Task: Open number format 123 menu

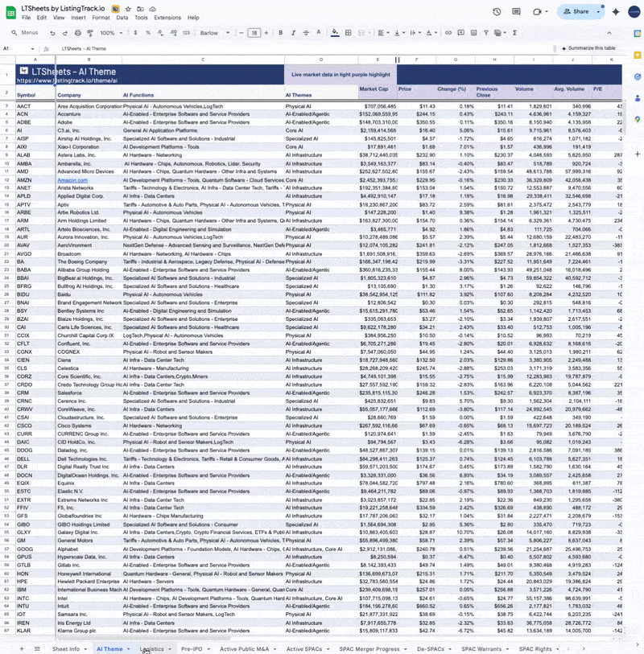Action: pos(186,33)
